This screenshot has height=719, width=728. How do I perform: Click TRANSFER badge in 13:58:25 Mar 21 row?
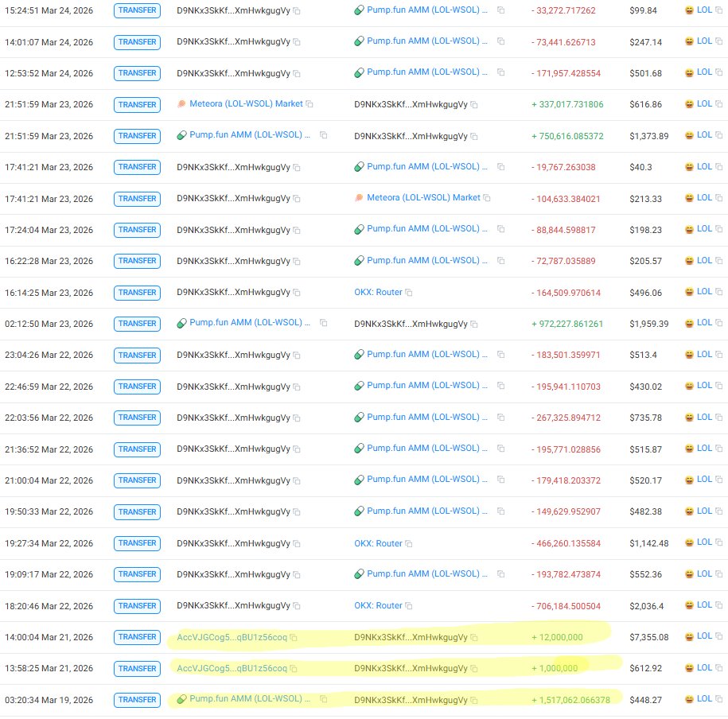point(137,669)
